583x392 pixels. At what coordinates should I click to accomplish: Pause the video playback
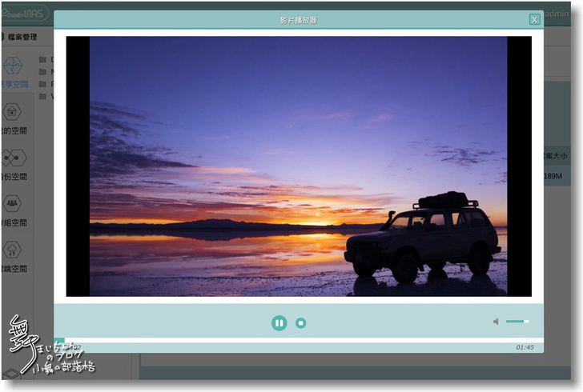tap(279, 323)
